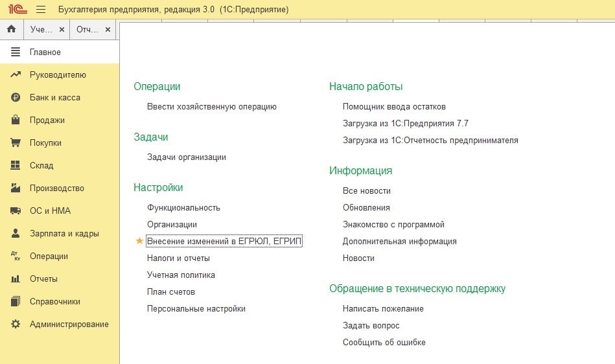The image size is (615, 364).
Task: Open Внесение изменений в ЕГРЮЛ, ЕГРИП
Action: pos(224,242)
